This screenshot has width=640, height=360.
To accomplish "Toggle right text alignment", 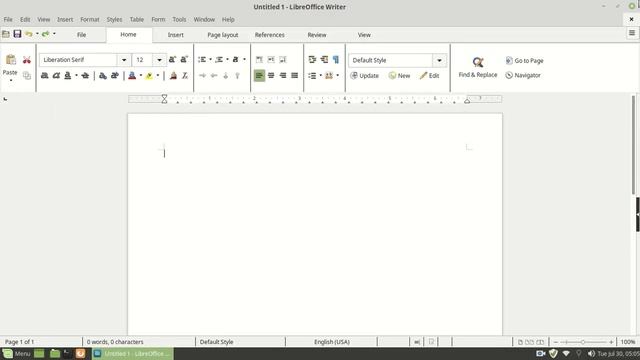I will click(x=283, y=76).
